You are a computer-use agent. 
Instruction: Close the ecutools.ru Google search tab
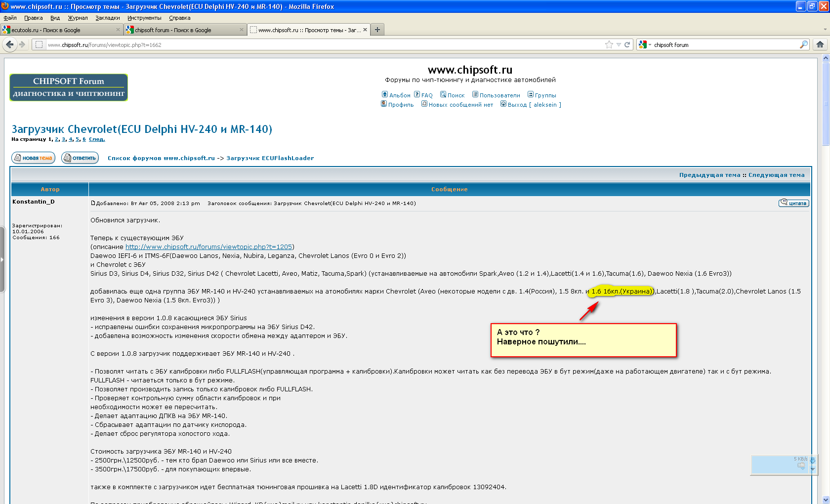[x=118, y=30]
